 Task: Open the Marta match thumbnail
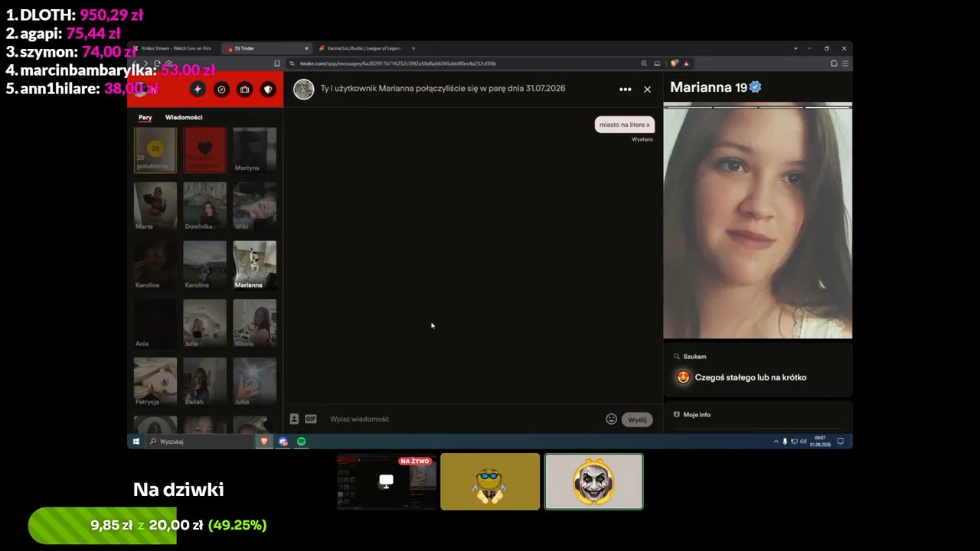point(155,207)
